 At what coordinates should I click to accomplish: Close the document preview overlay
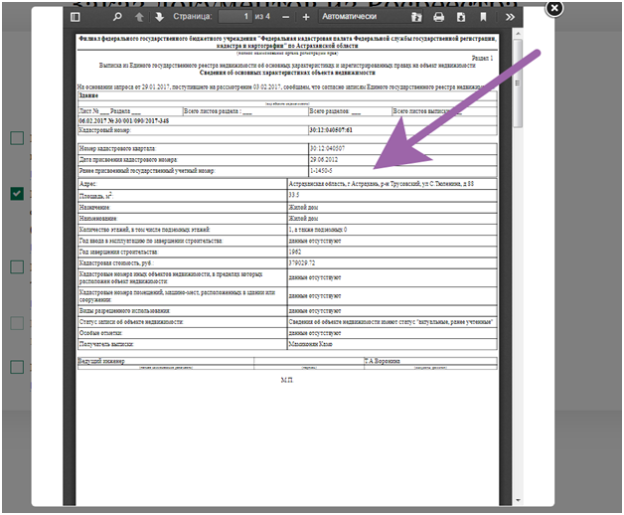(x=554, y=9)
